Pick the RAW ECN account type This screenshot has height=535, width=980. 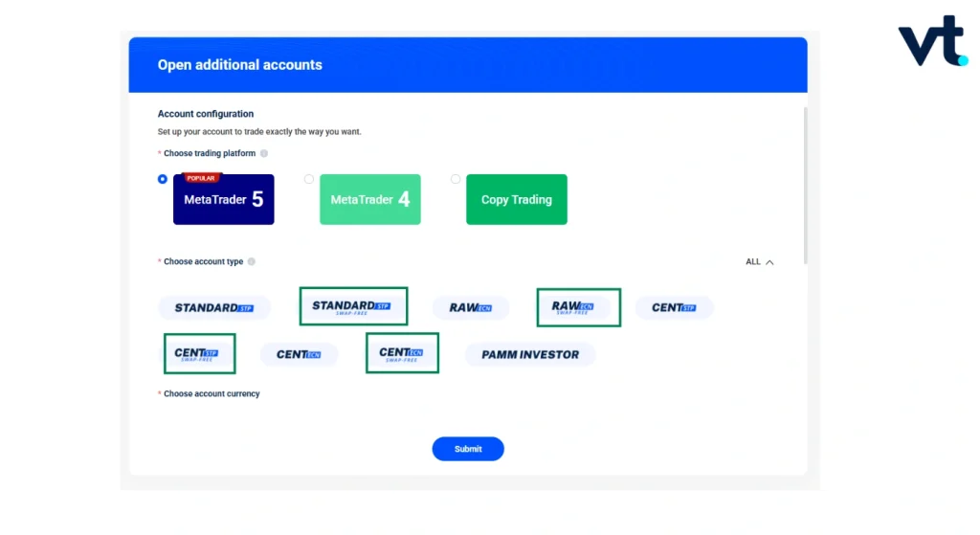(471, 307)
